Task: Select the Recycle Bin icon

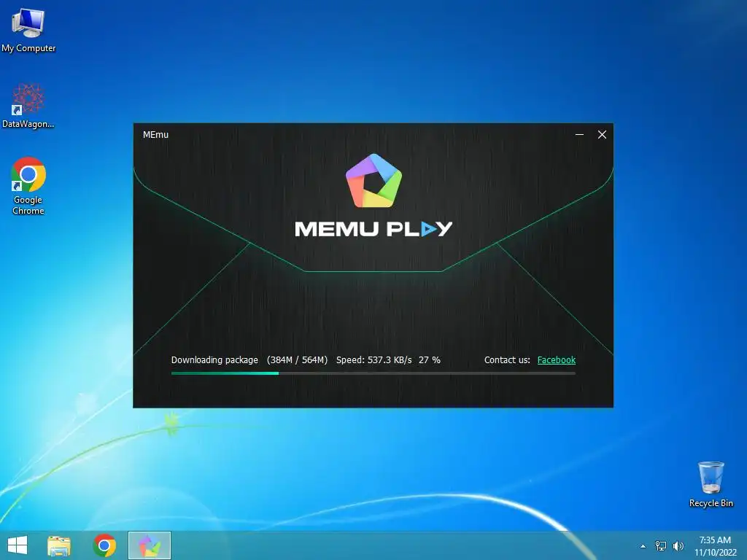Action: pos(711,484)
